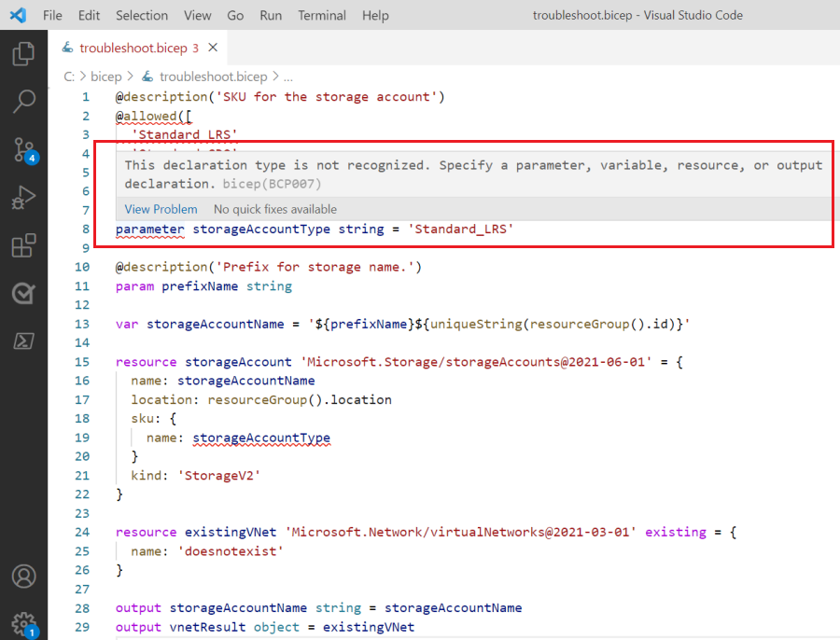840x640 pixels.
Task: Open the Extensions view
Action: click(x=24, y=245)
